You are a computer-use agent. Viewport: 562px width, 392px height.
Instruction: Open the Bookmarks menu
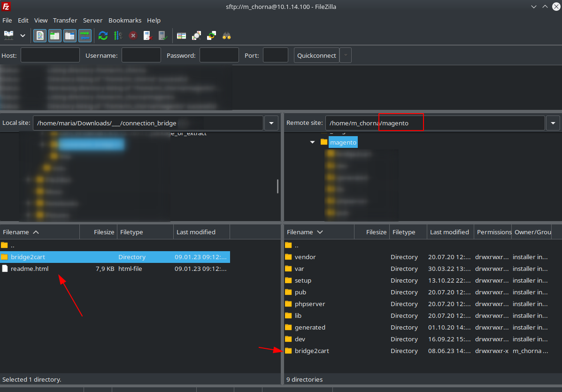[x=125, y=21]
